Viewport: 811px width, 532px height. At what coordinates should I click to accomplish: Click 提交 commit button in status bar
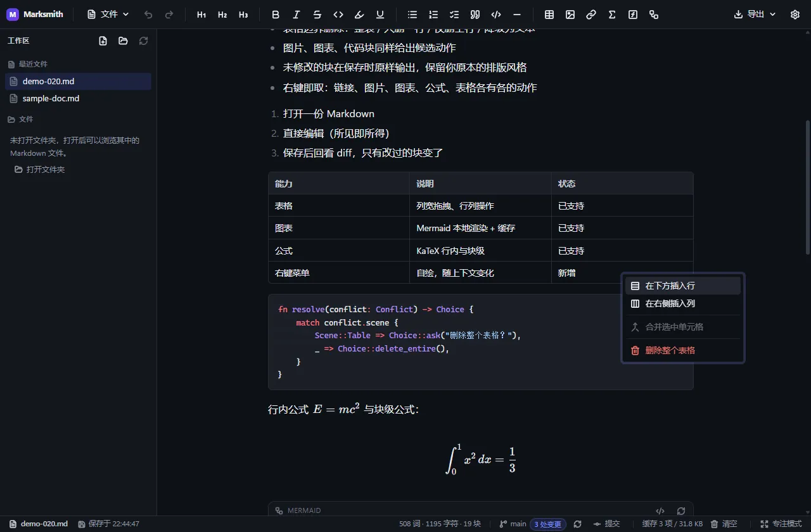pos(606,524)
